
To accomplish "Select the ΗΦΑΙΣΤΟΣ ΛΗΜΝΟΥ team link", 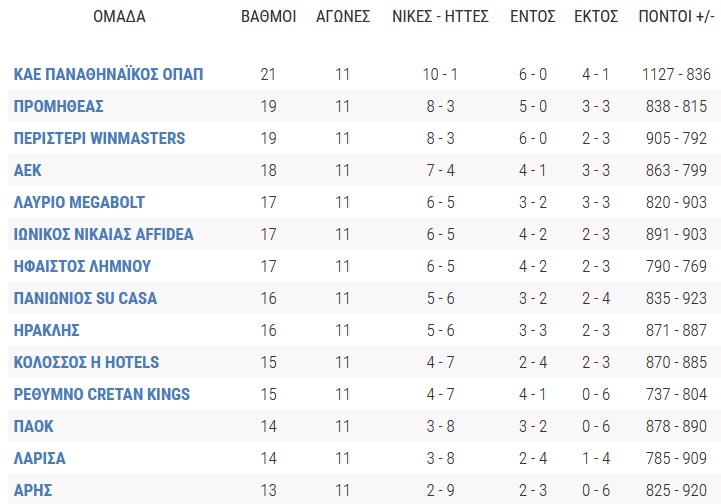I will coord(82,266).
